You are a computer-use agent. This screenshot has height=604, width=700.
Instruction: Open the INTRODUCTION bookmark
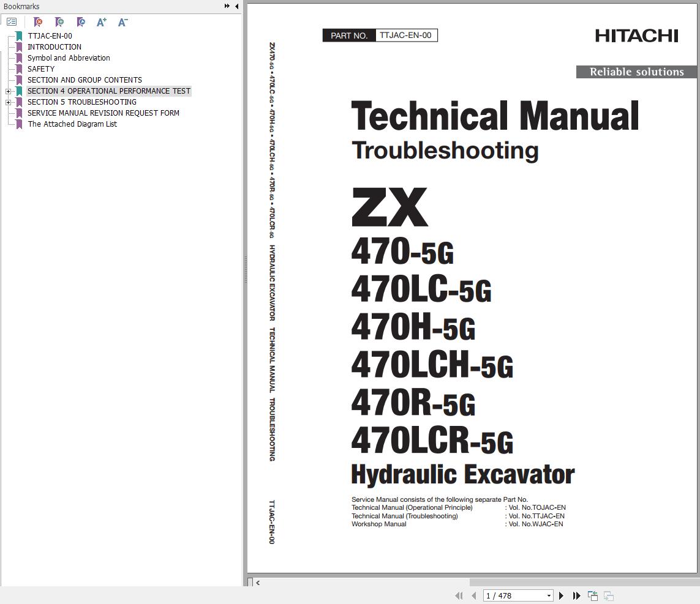[x=55, y=47]
